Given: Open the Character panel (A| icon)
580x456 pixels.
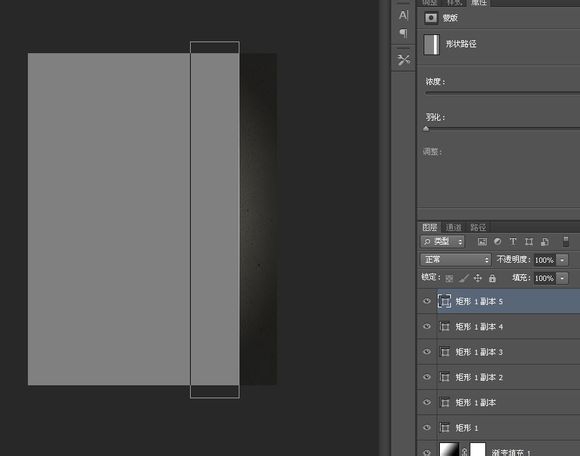Looking at the screenshot, I should (x=403, y=15).
